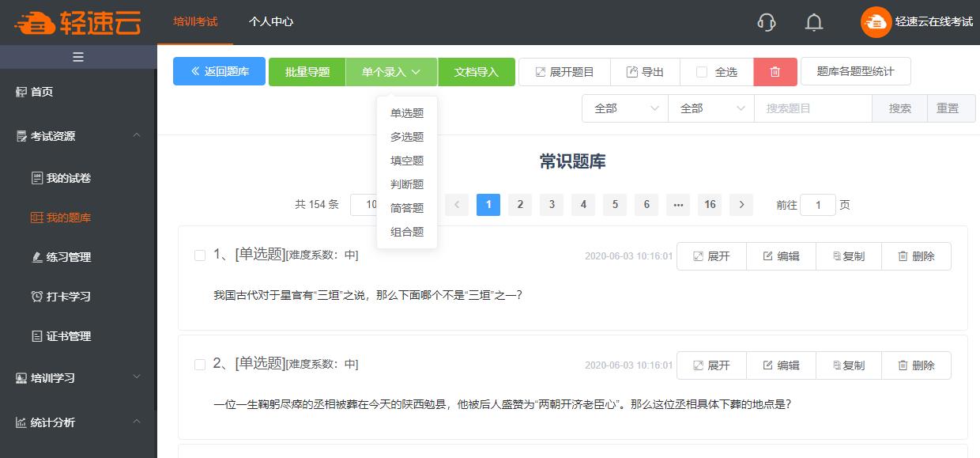This screenshot has width=980, height=458.
Task: Click page 4 in the pagination bar
Action: click(582, 204)
